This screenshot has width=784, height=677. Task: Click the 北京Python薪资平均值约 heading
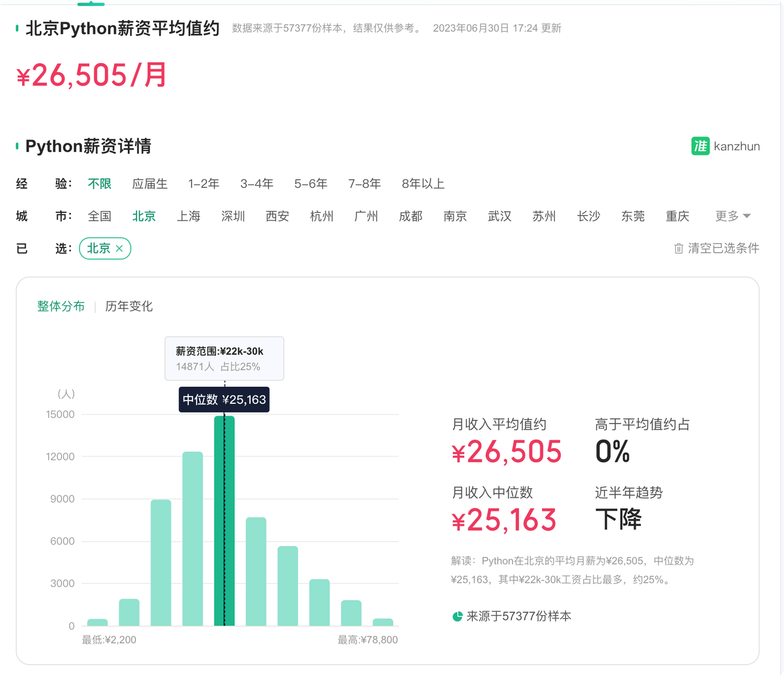click(x=123, y=28)
